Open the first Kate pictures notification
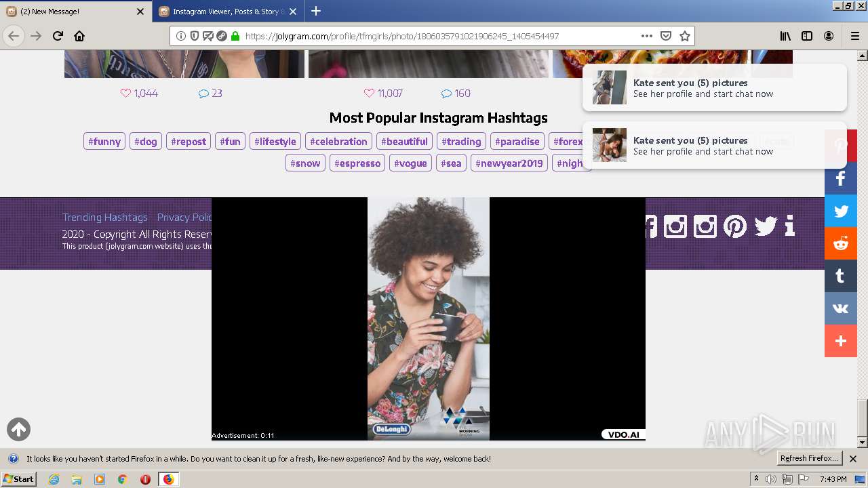Viewport: 868px width, 488px height. click(715, 87)
